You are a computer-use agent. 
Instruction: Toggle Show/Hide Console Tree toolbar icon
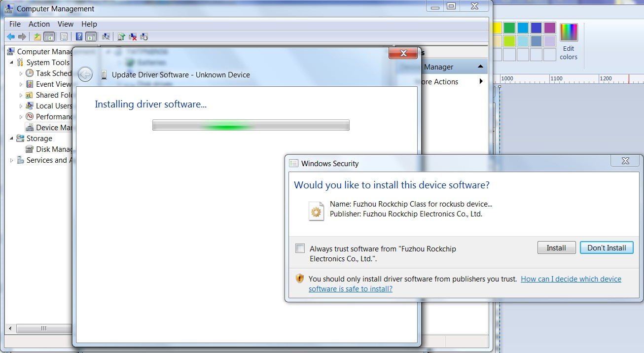click(49, 36)
